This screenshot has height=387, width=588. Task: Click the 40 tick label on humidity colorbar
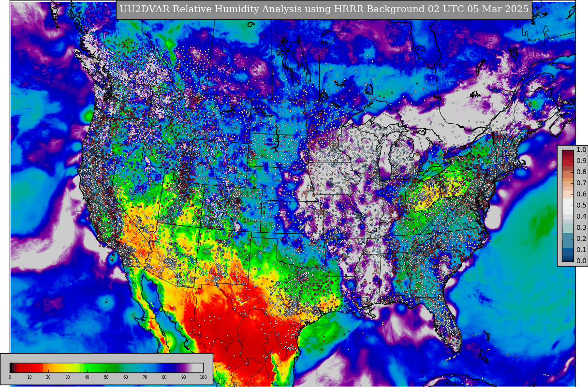pos(87,377)
